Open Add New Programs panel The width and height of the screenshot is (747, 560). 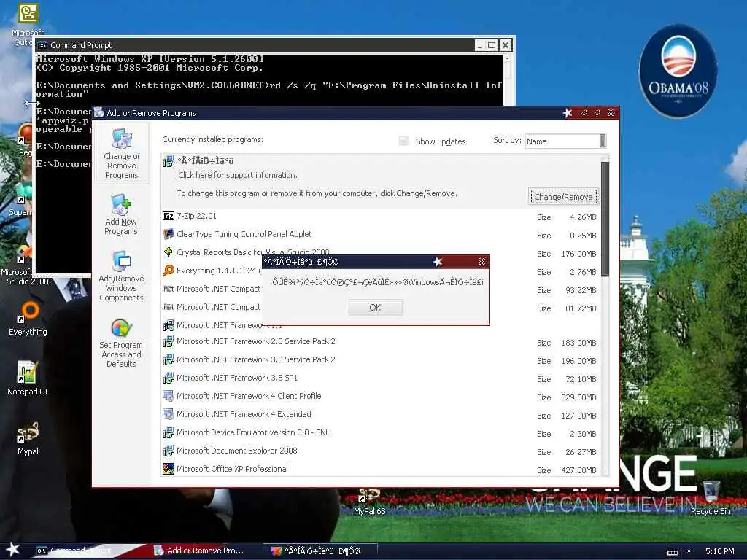pos(121,215)
